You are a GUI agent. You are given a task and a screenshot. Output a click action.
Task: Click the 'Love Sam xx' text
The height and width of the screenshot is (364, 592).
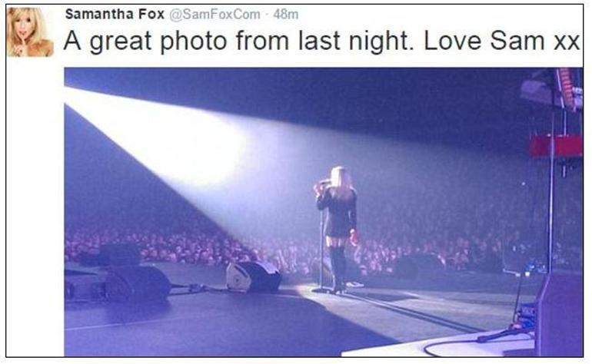(502, 41)
